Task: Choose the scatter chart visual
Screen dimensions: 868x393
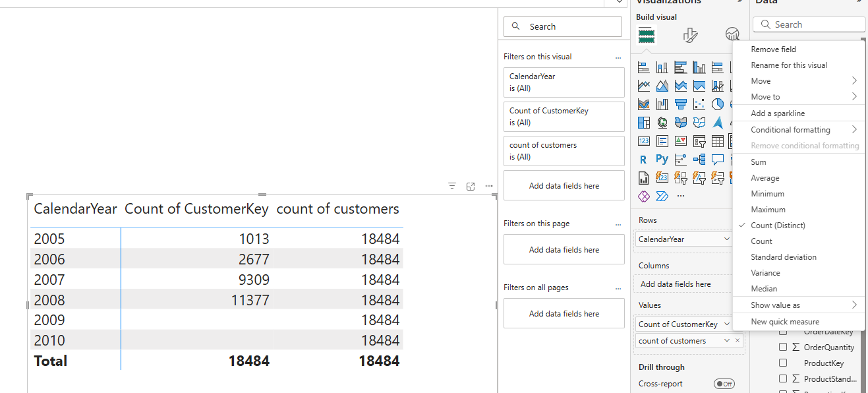Action: (699, 104)
